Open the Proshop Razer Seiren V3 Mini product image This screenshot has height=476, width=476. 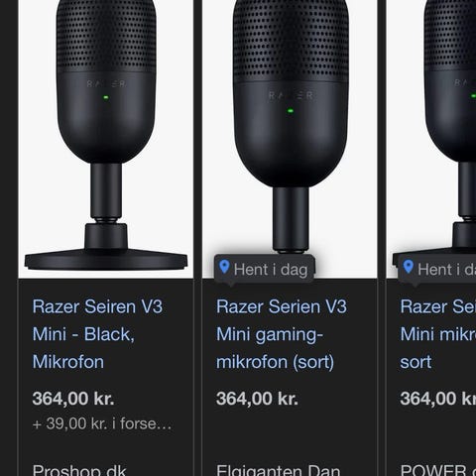106,139
